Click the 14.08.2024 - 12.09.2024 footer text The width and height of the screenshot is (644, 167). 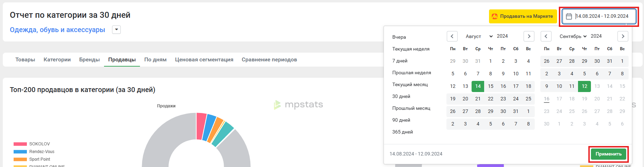click(416, 154)
